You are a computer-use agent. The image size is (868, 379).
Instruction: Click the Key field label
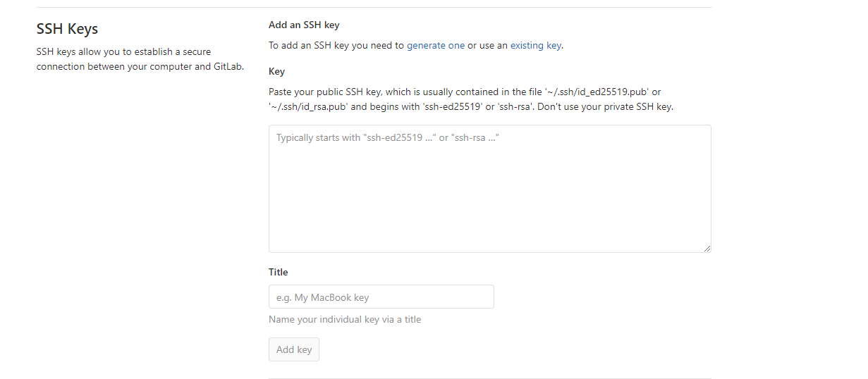click(276, 71)
